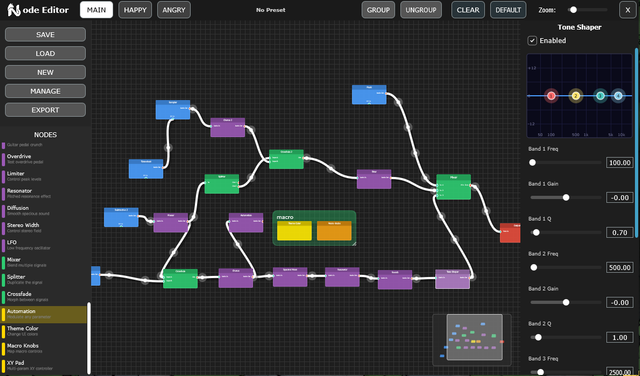Switch to the HAPPY tab
This screenshot has width=640, height=376.
click(x=135, y=10)
